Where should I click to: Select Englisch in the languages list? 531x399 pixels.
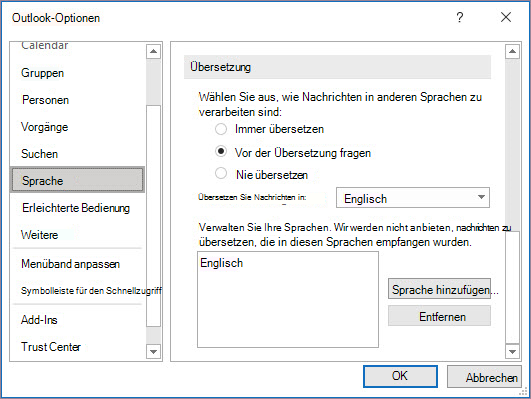[x=221, y=263]
